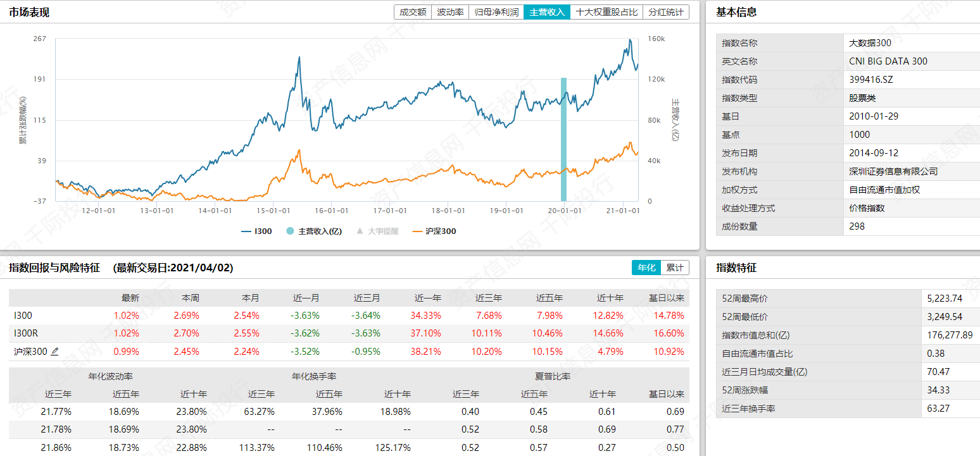Click the teal revenue bar in chart
Viewport: 980px width, 456px height.
(563, 139)
